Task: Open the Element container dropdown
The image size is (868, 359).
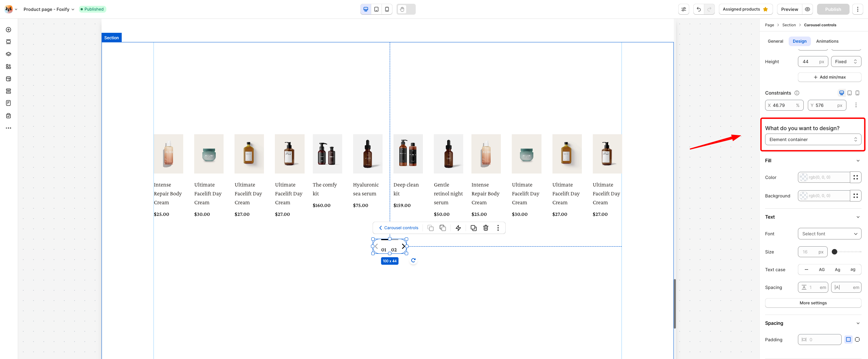Action: 813,139
